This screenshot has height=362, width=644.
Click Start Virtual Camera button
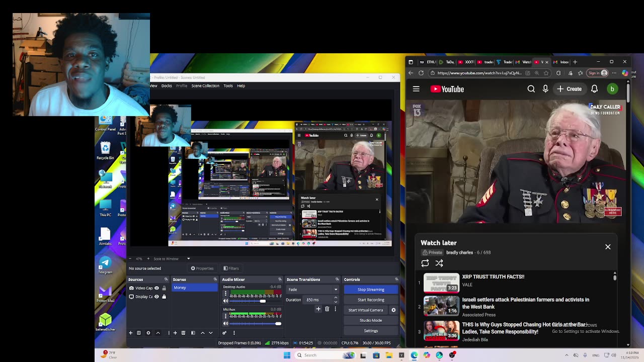pyautogui.click(x=366, y=310)
